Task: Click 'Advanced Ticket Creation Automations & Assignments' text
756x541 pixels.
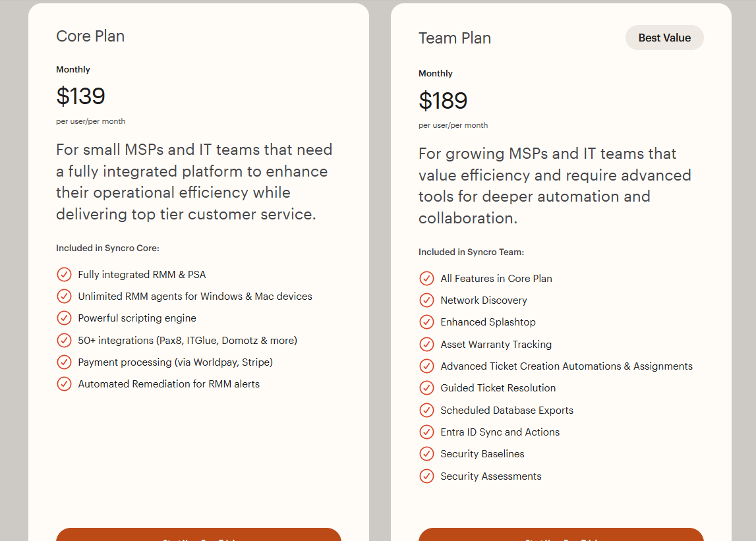Action: (x=567, y=366)
